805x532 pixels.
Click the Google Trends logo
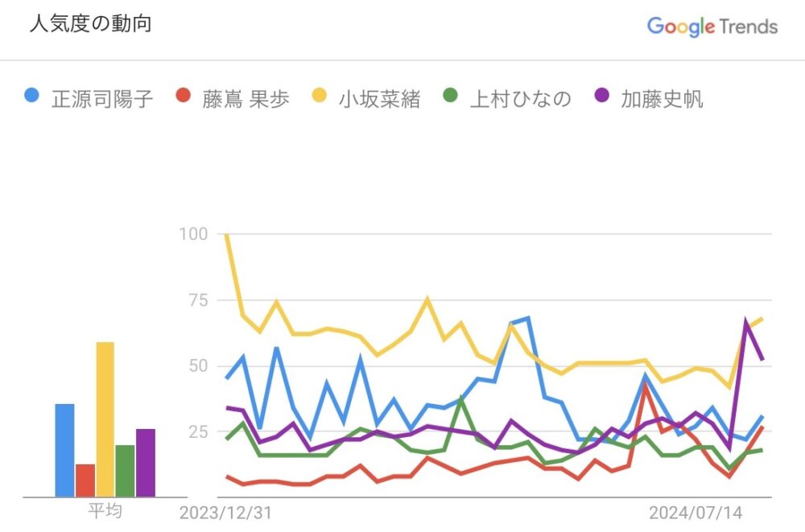point(712,27)
